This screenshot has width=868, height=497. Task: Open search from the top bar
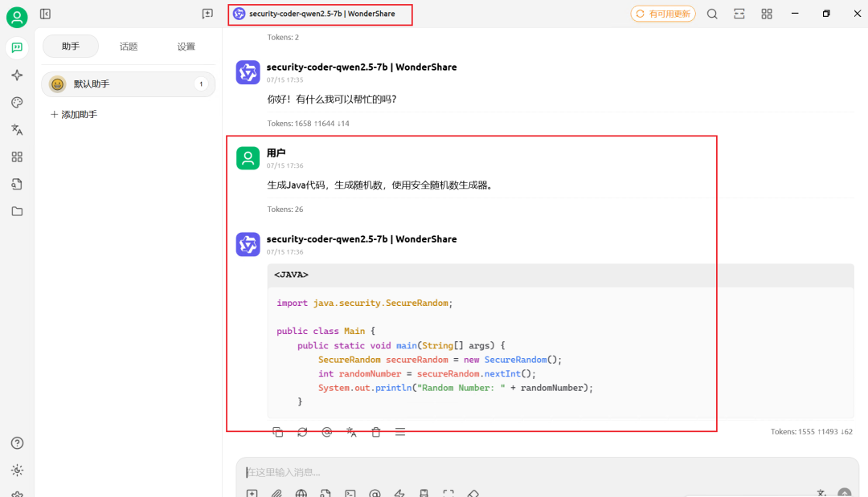click(712, 14)
